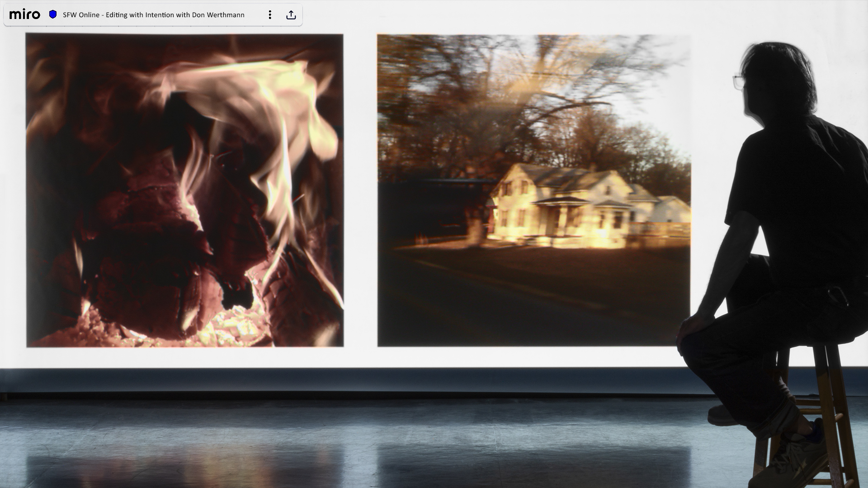The height and width of the screenshot is (488, 868).
Task: Select the fire and burning logs photo
Action: [x=184, y=190]
